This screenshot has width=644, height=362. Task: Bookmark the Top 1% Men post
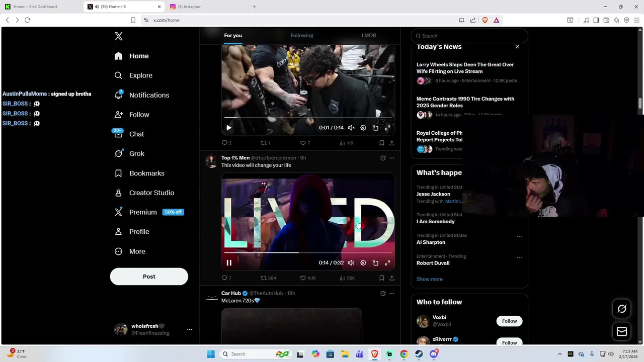pyautogui.click(x=381, y=278)
